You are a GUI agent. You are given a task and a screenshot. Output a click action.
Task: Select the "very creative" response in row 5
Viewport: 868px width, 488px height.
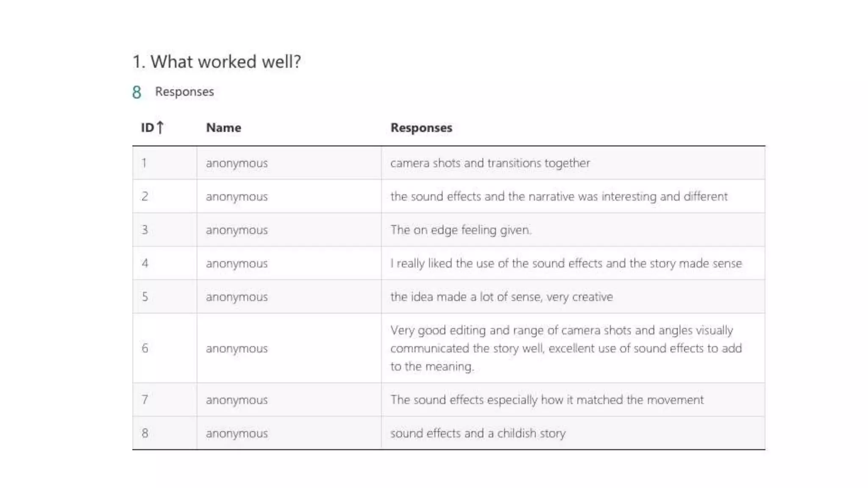click(x=501, y=297)
